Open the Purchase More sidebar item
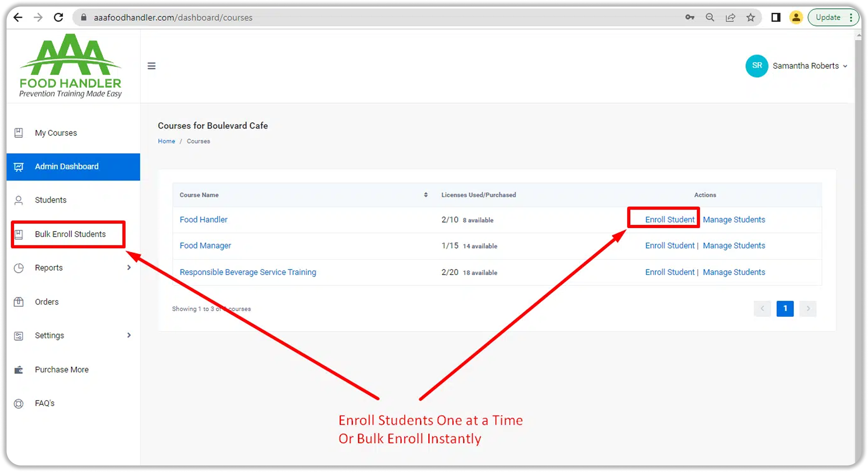The width and height of the screenshot is (868, 472). [x=62, y=370]
